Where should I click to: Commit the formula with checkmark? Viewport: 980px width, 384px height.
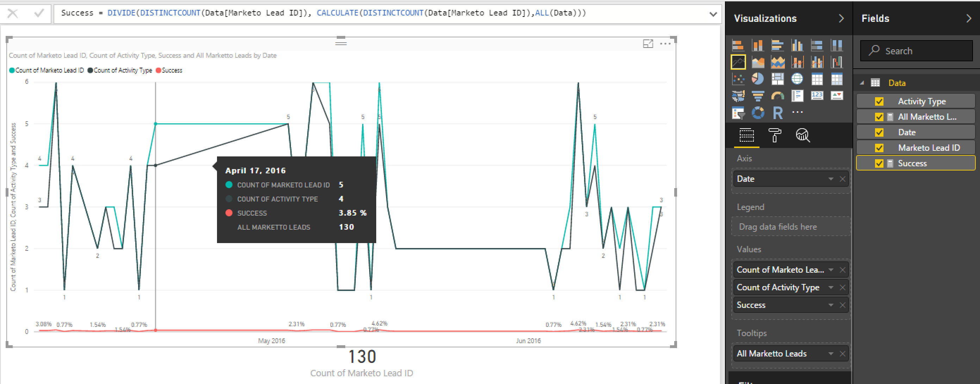point(39,14)
